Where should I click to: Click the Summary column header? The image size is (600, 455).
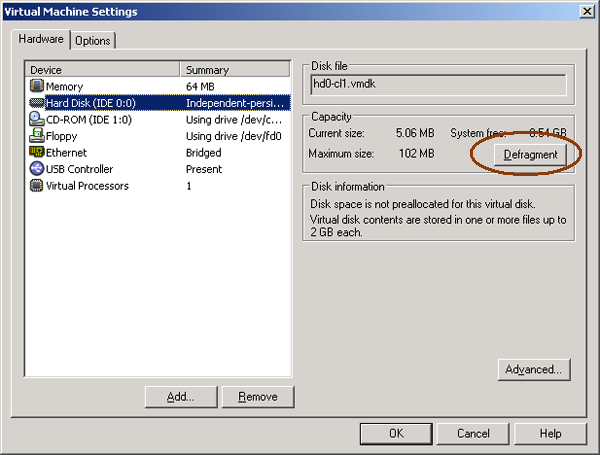click(235, 70)
